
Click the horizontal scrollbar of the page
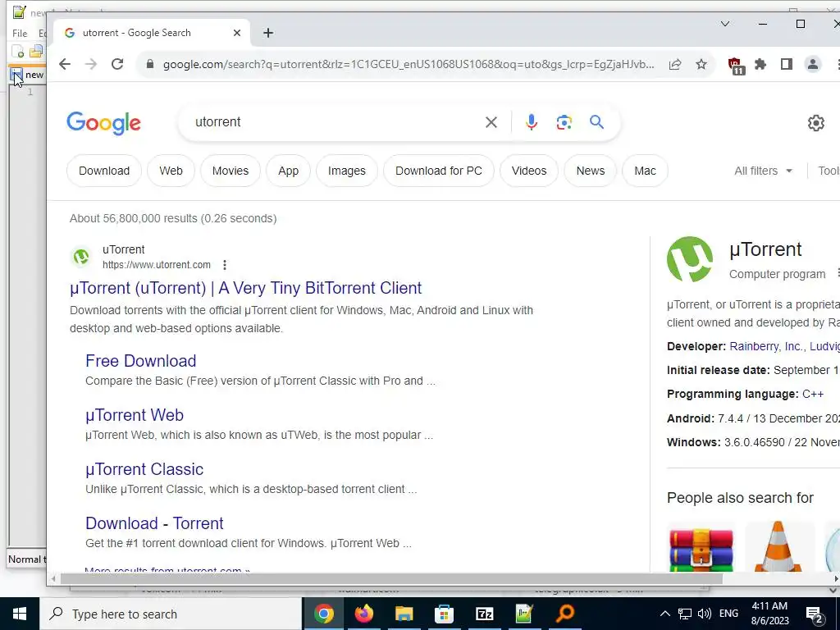(x=391, y=579)
